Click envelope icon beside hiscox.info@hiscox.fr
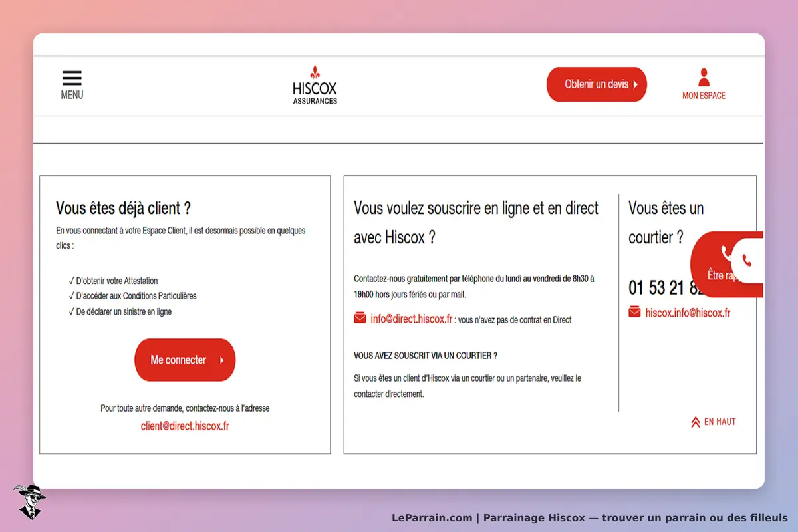 click(634, 311)
